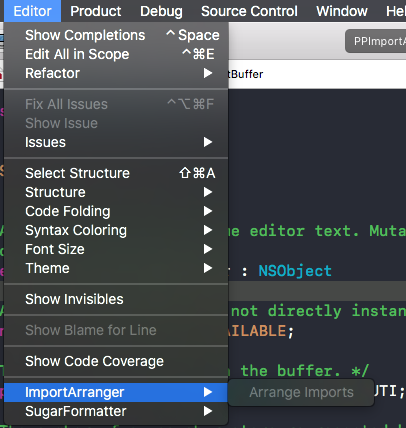The image size is (406, 428).
Task: Click the Fix All Issues item
Action: 116,104
